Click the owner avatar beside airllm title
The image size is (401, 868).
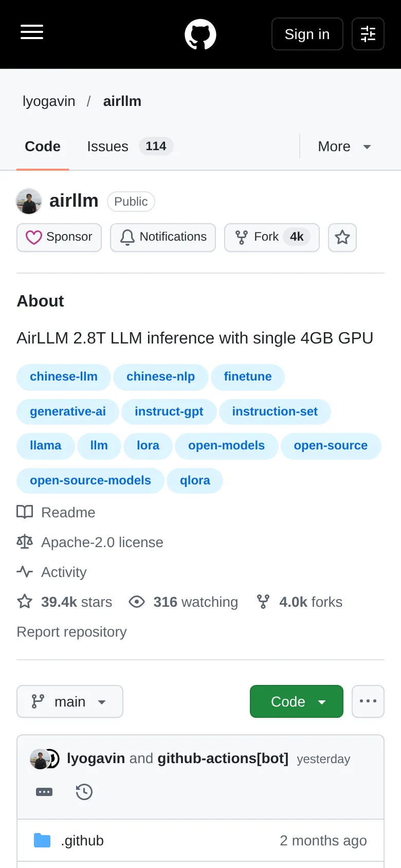tap(29, 201)
